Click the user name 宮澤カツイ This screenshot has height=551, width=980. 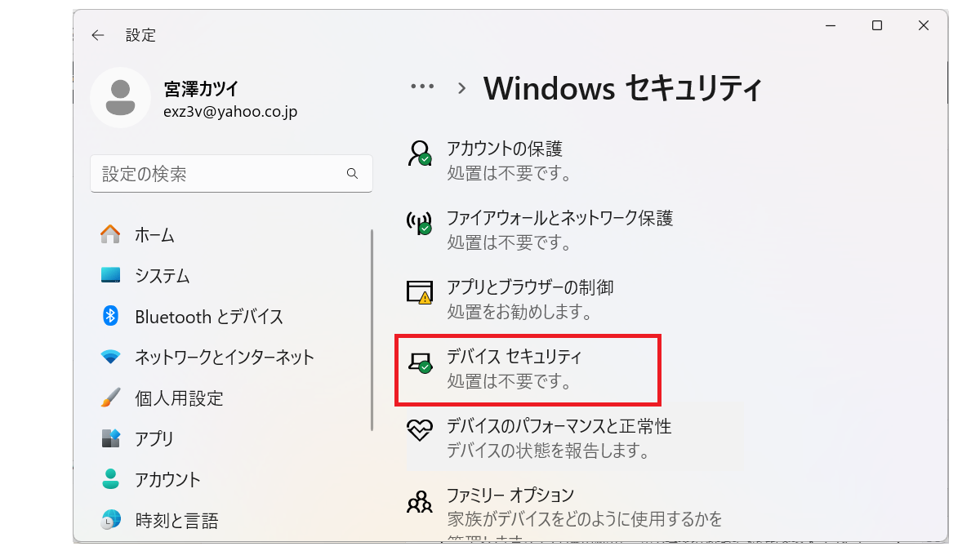click(201, 89)
